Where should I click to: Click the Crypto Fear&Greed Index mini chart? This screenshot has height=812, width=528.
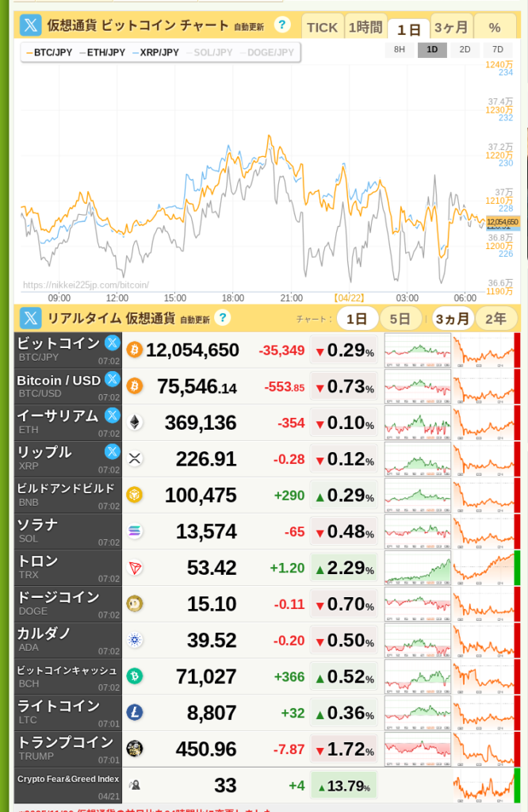[484, 786]
